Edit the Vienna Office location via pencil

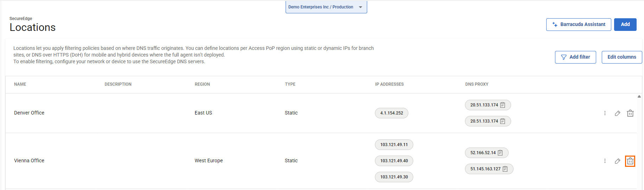617,161
